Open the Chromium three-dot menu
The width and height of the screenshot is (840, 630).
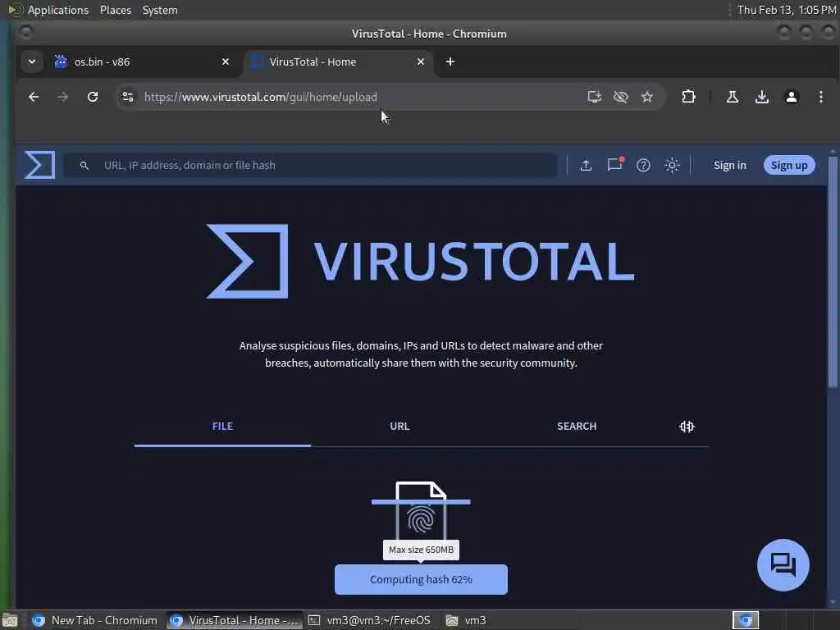tap(820, 97)
